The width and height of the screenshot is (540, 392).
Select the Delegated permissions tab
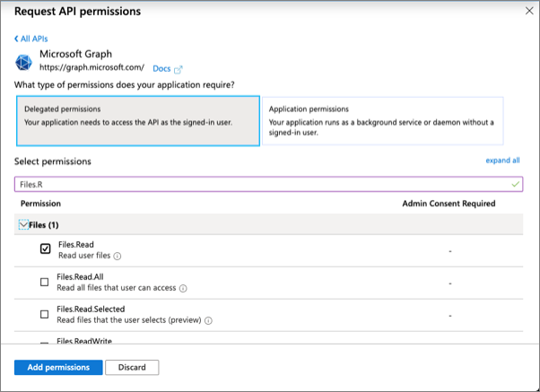point(138,121)
